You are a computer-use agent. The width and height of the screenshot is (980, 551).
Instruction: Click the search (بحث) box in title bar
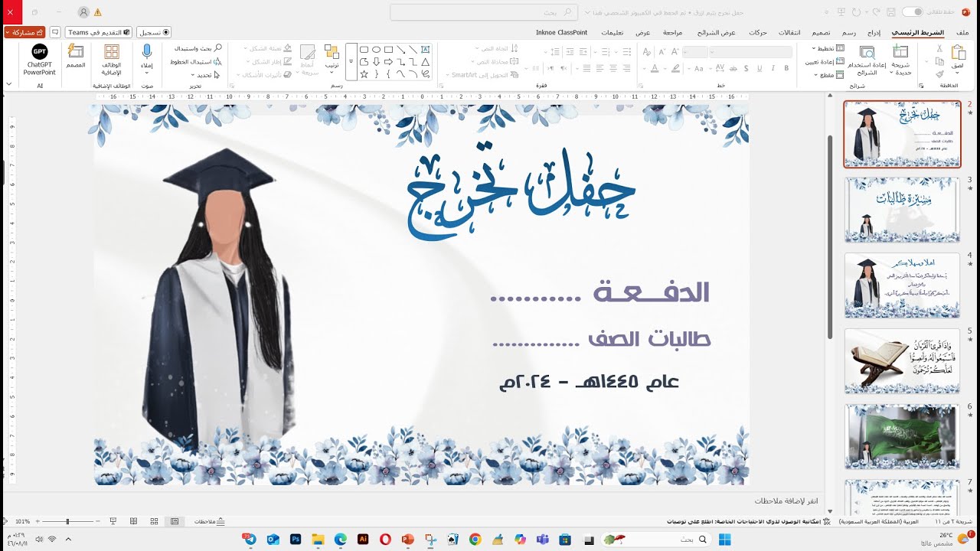(x=484, y=12)
